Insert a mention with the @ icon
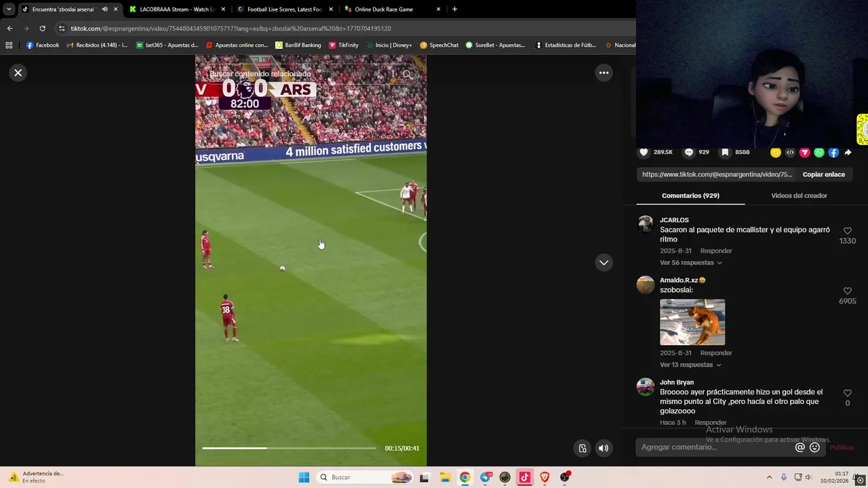 pos(800,447)
